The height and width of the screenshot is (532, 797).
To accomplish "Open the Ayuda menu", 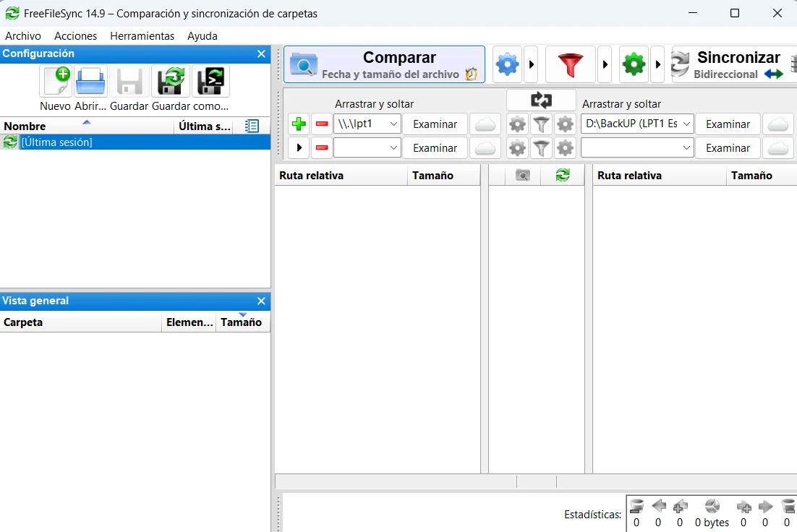I will click(203, 36).
